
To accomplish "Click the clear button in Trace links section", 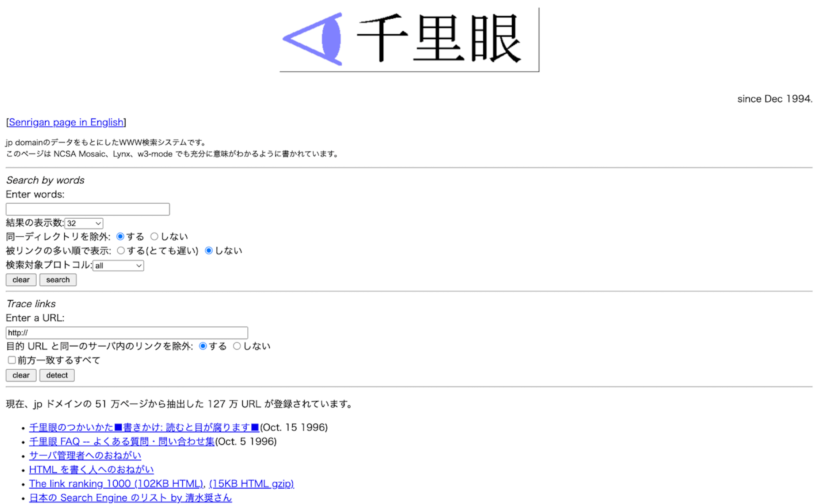I will point(20,374).
